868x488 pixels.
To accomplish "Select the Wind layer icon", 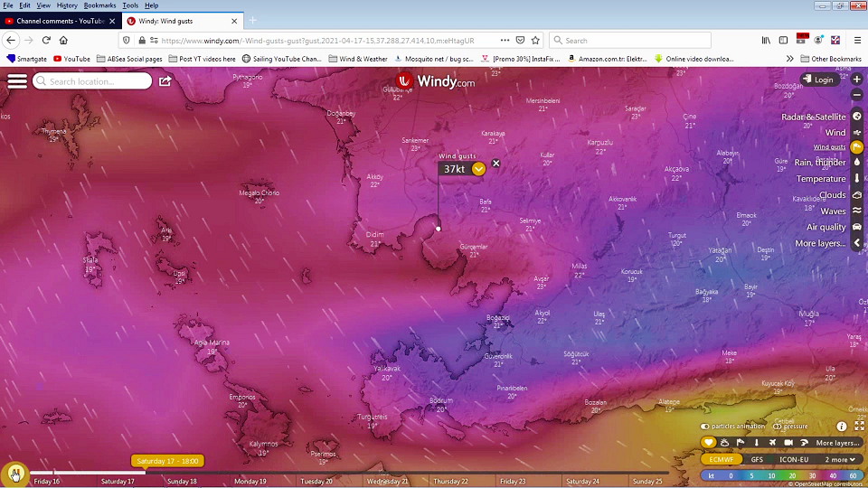I will [x=857, y=132].
